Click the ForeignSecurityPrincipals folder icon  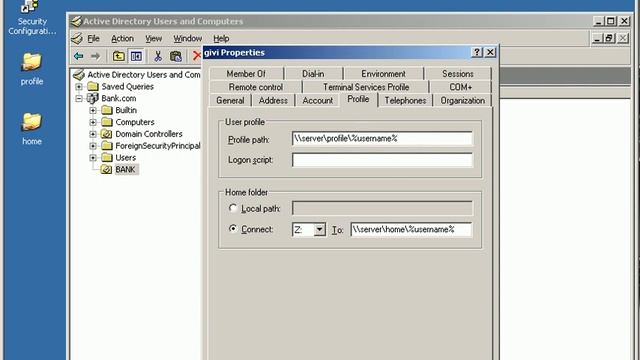coord(107,146)
